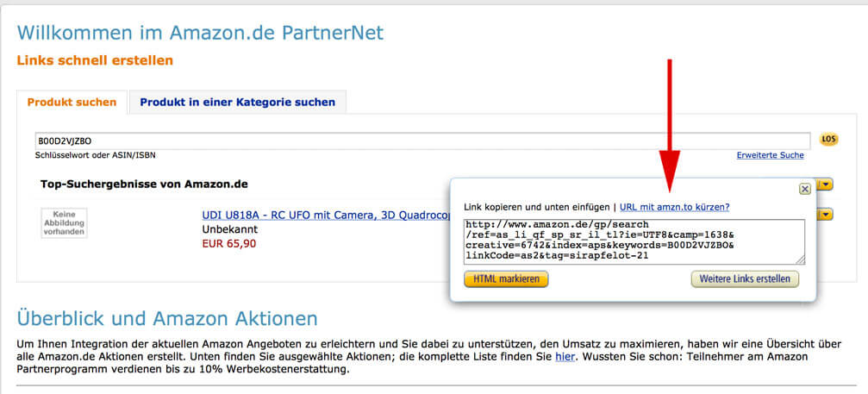Select the 'Überblick und Amazon Aktionen' heading
Screen dimensions: 868x394
[167, 318]
